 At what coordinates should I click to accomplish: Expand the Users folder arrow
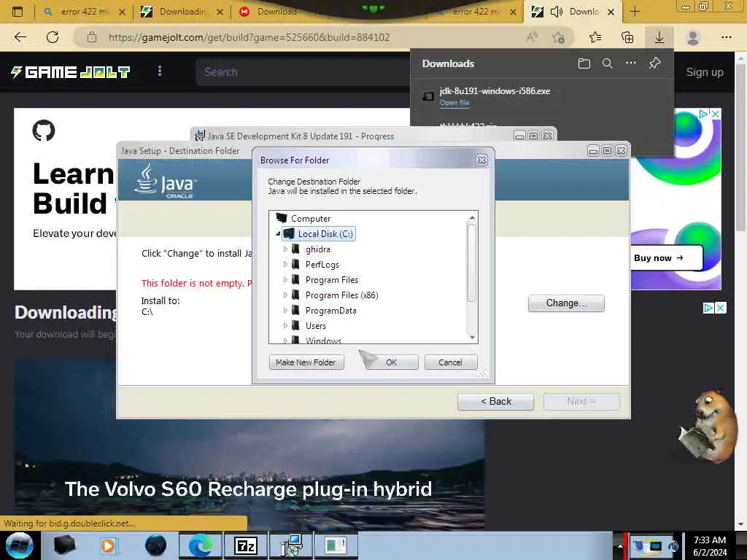click(x=285, y=325)
